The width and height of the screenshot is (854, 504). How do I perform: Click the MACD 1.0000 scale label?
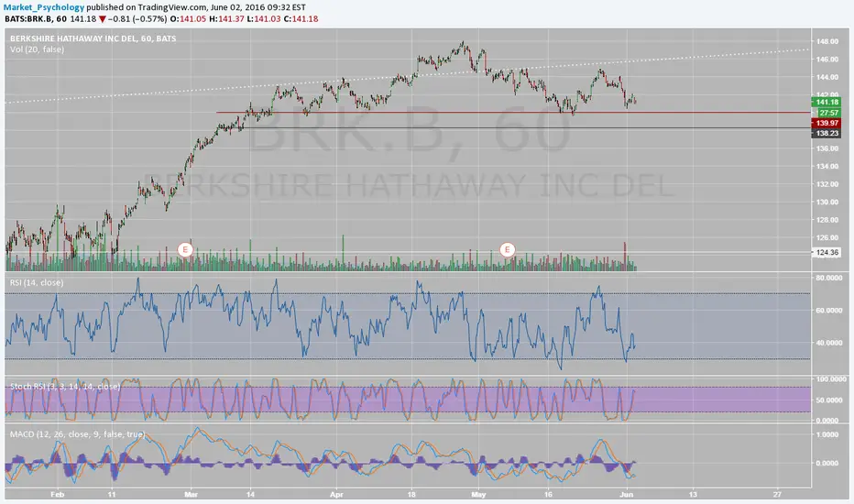point(827,434)
